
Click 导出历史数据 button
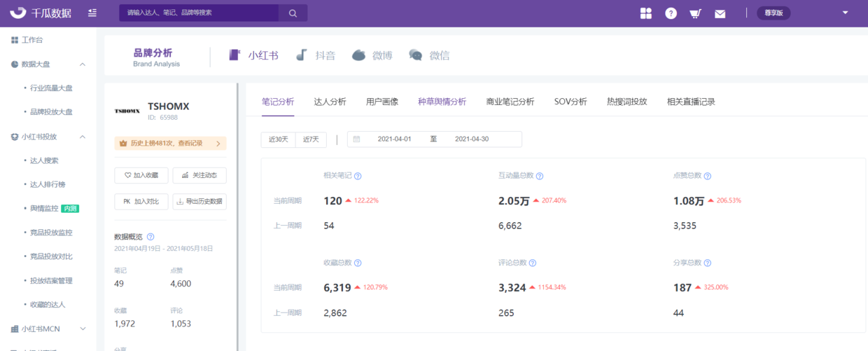[199, 202]
